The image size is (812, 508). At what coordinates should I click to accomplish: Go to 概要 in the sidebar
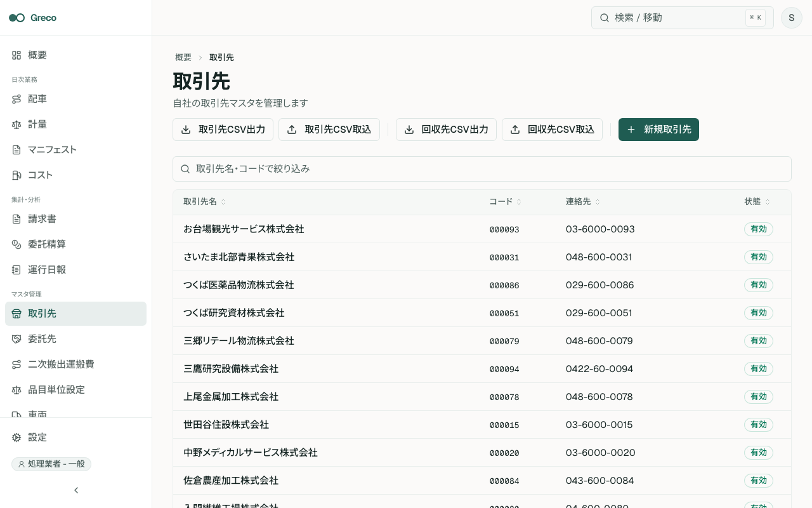[75, 55]
